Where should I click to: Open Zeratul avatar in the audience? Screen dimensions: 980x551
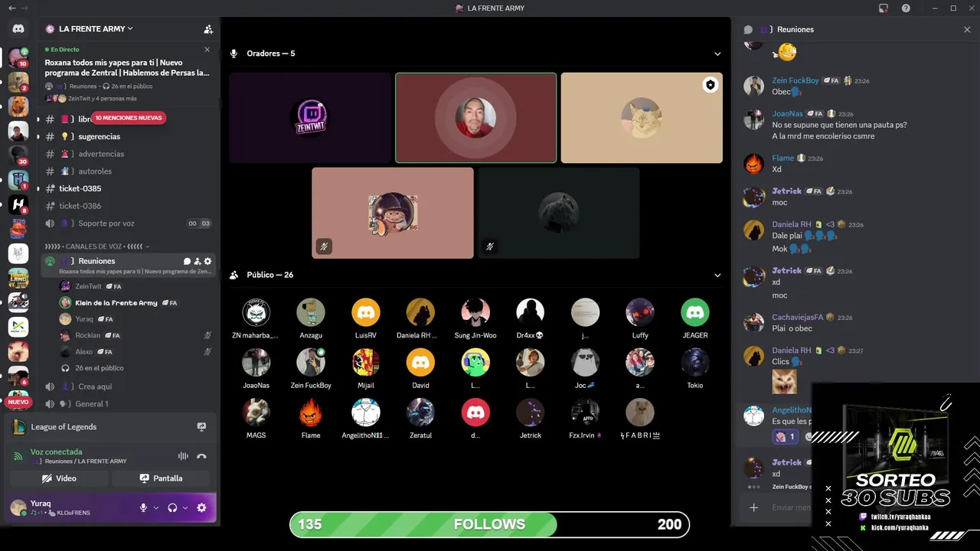[x=420, y=412]
